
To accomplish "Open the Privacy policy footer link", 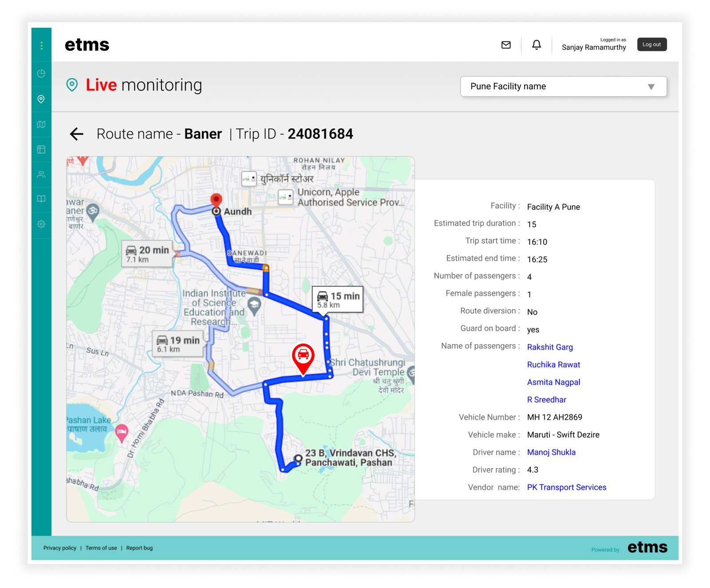I will click(60, 548).
